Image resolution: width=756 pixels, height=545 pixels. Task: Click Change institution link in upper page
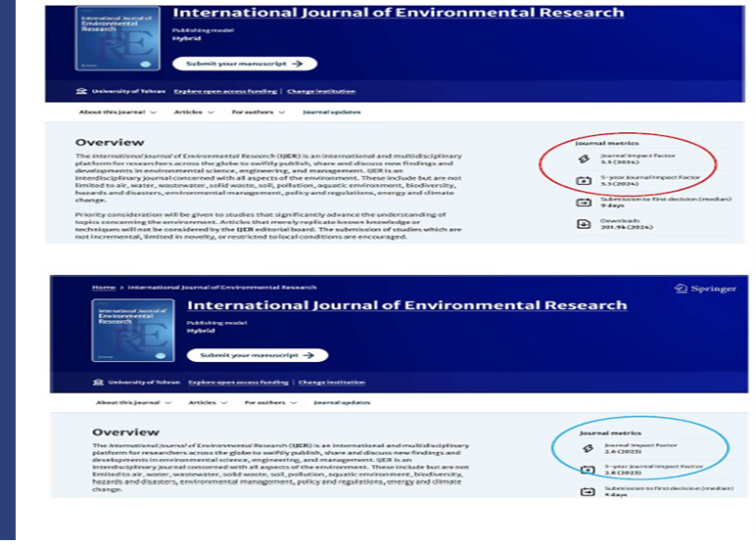tap(321, 91)
